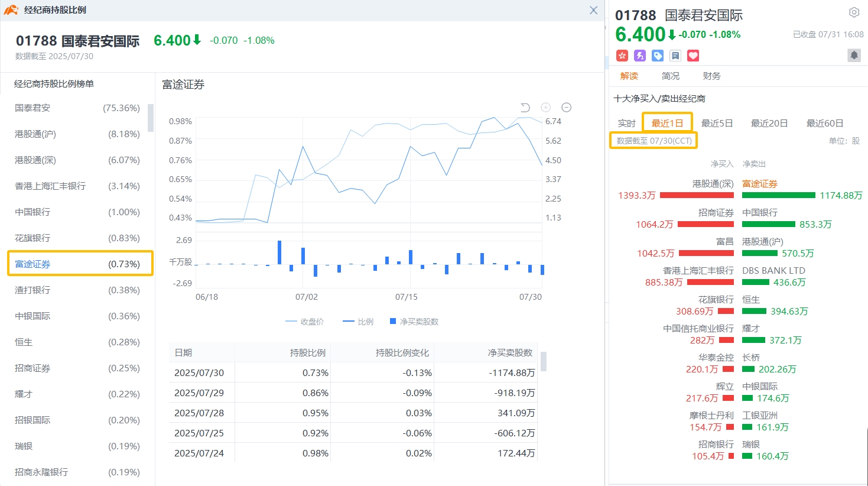Click 工银亚洲 in net sellers list
868x486 pixels.
coord(760,416)
